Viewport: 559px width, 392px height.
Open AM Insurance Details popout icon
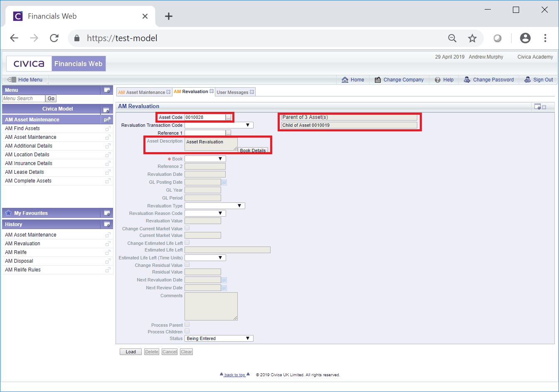point(108,163)
